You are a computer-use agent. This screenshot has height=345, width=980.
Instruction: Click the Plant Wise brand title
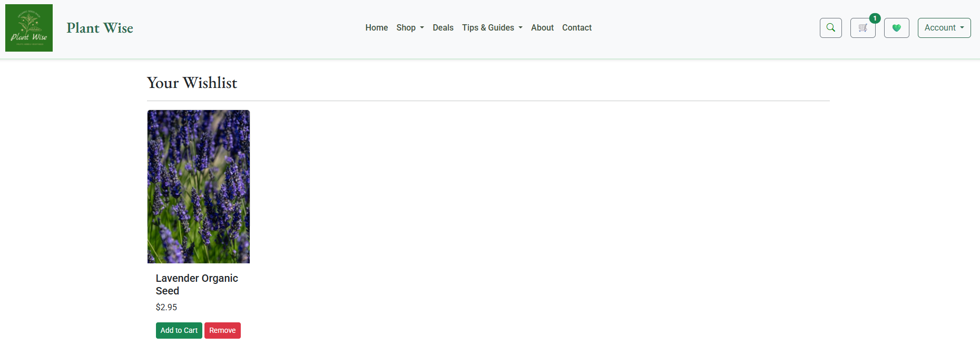[x=100, y=28]
